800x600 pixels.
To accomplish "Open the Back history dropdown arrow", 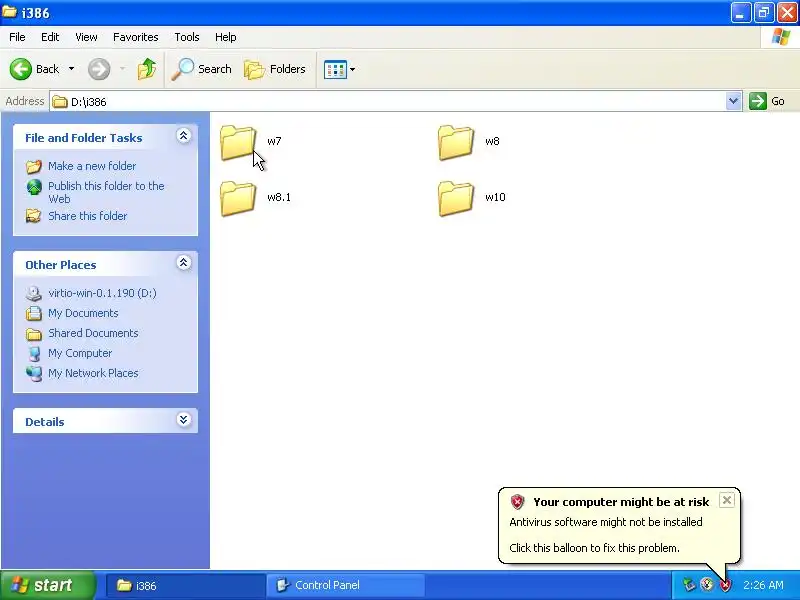I will (71, 69).
